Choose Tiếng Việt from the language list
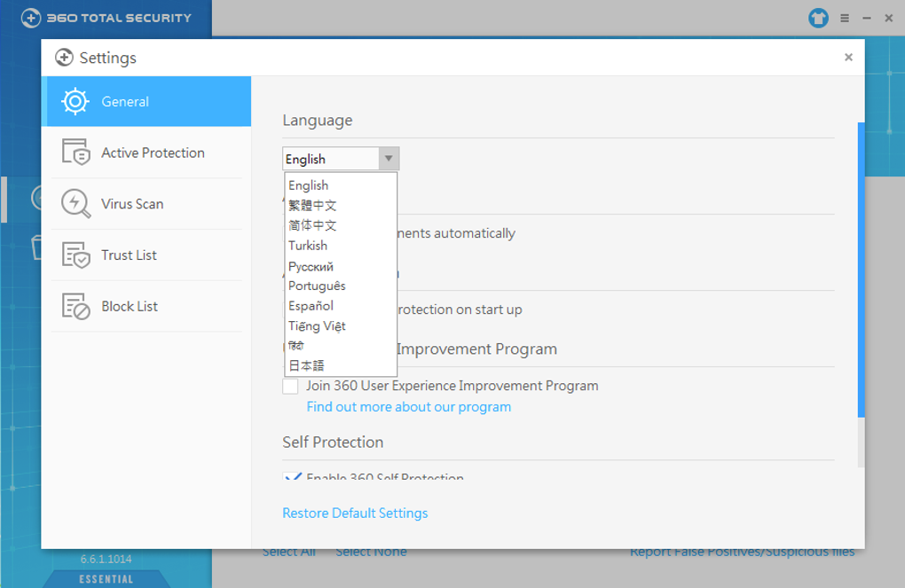The image size is (905, 588). [341, 326]
